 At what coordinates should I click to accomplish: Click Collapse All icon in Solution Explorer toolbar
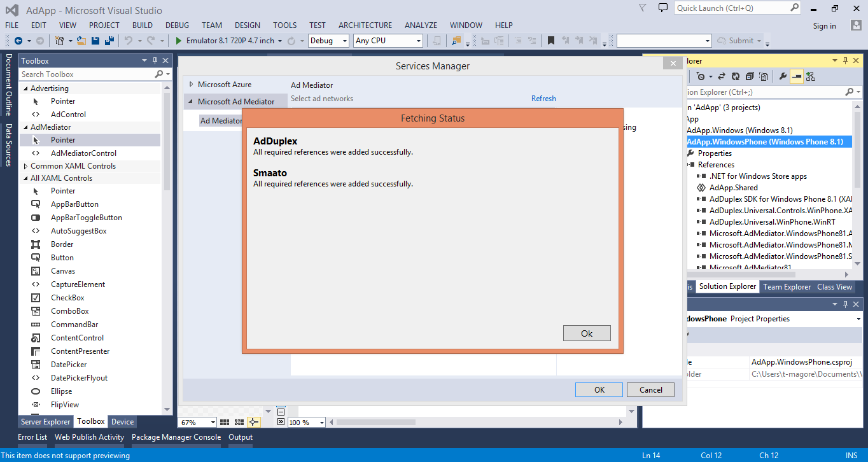[750, 76]
